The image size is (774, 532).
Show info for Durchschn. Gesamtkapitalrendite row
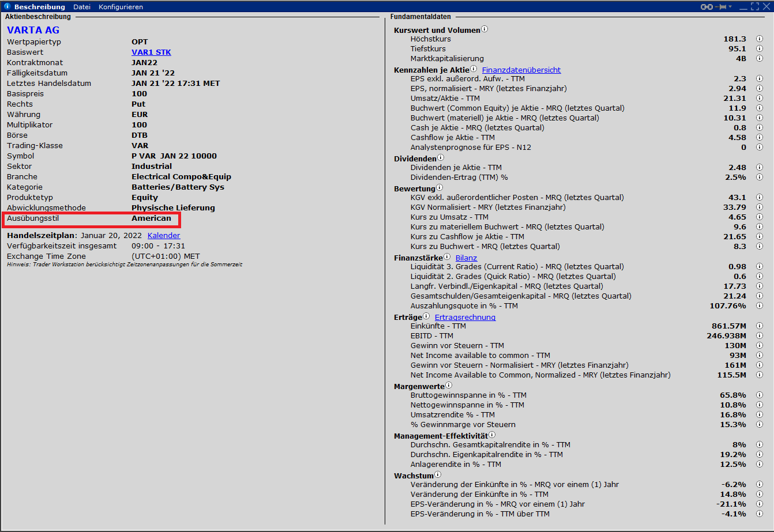(x=760, y=445)
